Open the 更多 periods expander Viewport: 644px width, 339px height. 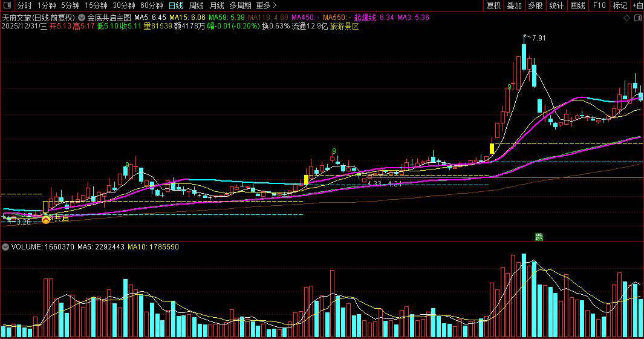tap(266, 5)
